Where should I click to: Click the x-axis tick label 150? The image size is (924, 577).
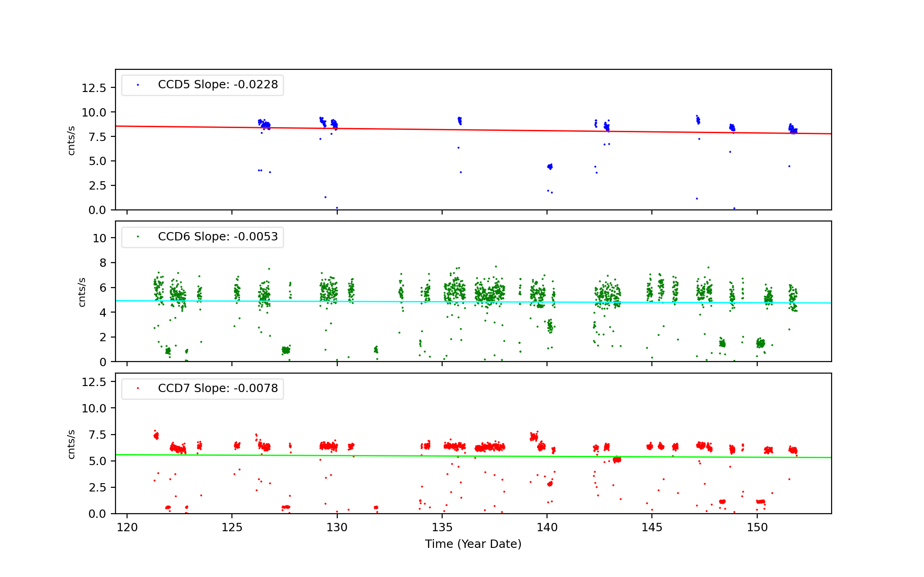(x=757, y=528)
